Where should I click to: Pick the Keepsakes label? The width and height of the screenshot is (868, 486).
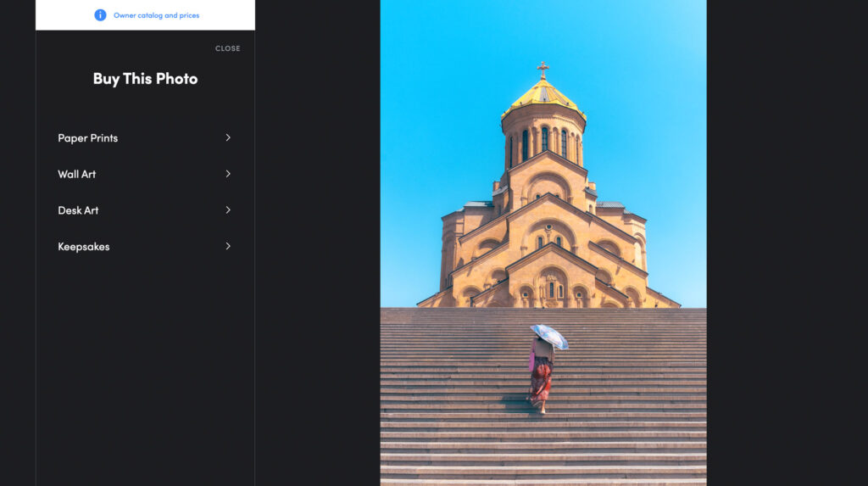tap(84, 247)
